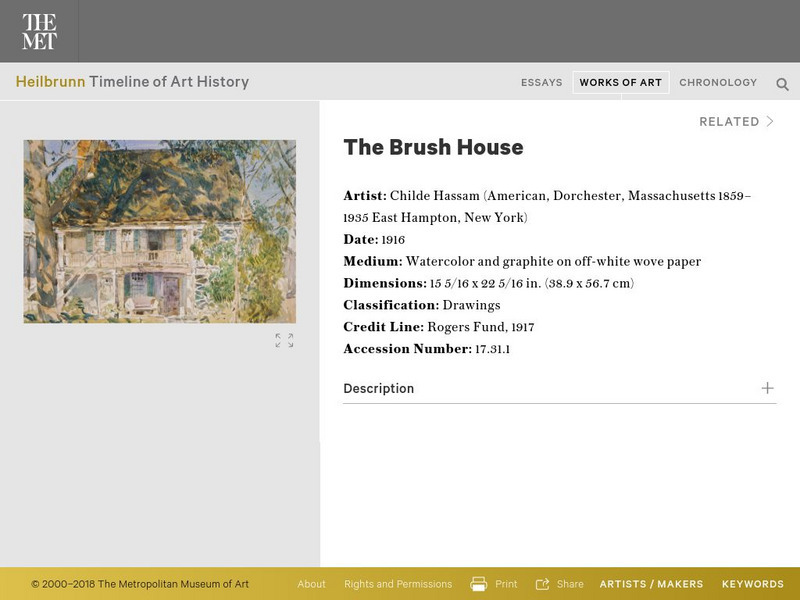Image resolution: width=800 pixels, height=600 pixels.
Task: Click the Metropolitan Museum of Art copyright notice
Action: 140,584
